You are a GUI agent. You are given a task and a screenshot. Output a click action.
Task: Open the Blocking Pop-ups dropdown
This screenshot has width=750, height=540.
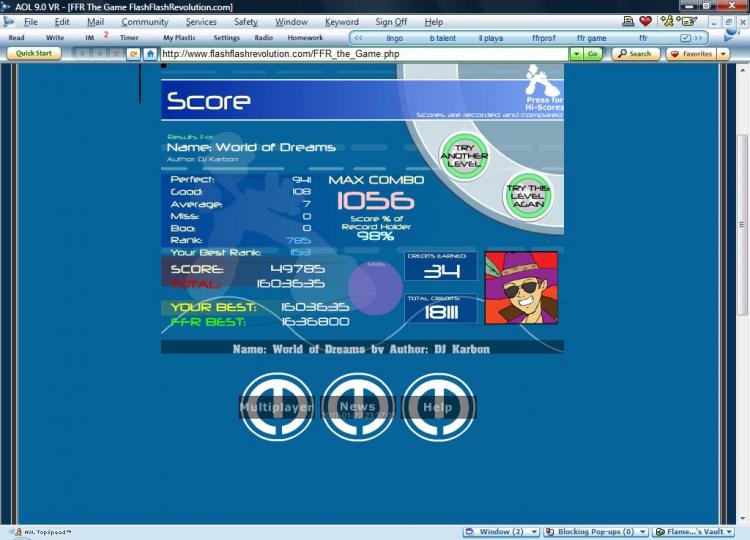click(596, 532)
